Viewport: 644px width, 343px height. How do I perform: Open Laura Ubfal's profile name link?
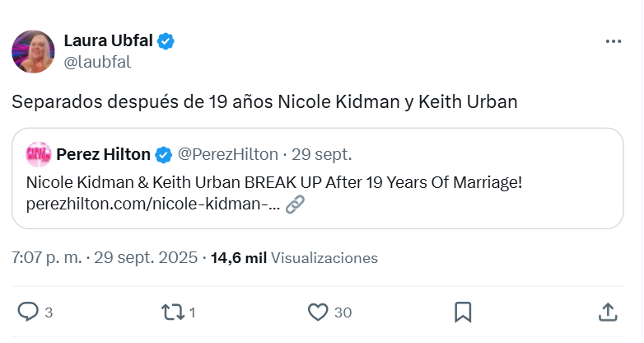[x=108, y=40]
